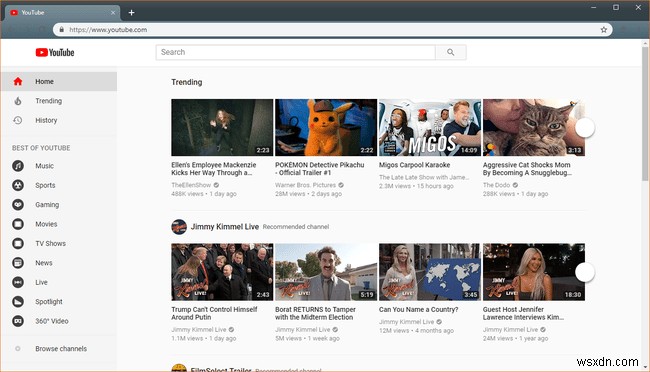
Task: Click the address bar lock icon
Action: [62, 29]
